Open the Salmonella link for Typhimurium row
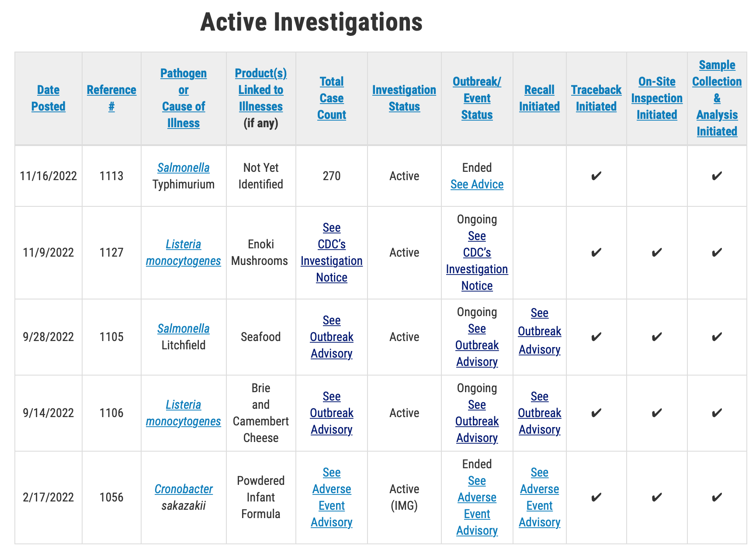Screen dimensions: 756x550 coord(183,167)
